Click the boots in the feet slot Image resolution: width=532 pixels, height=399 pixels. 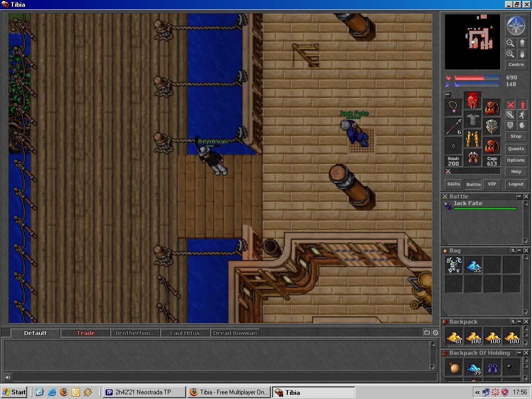point(472,158)
